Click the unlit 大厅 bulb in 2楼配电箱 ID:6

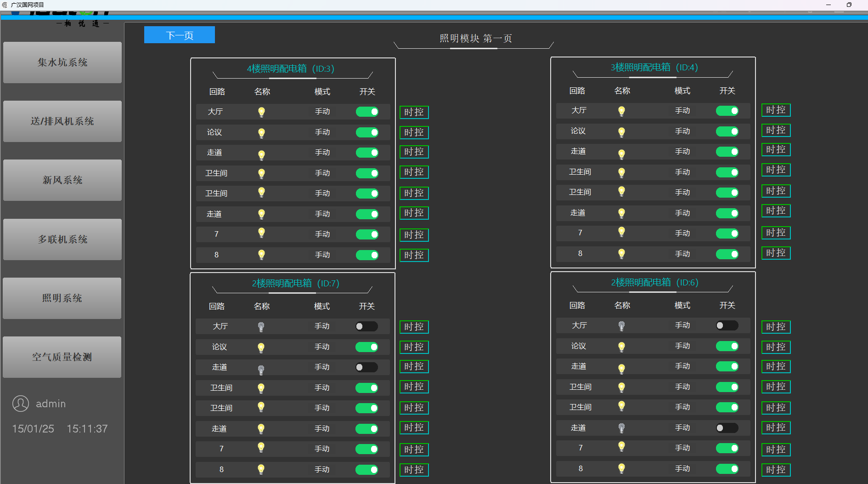(621, 326)
